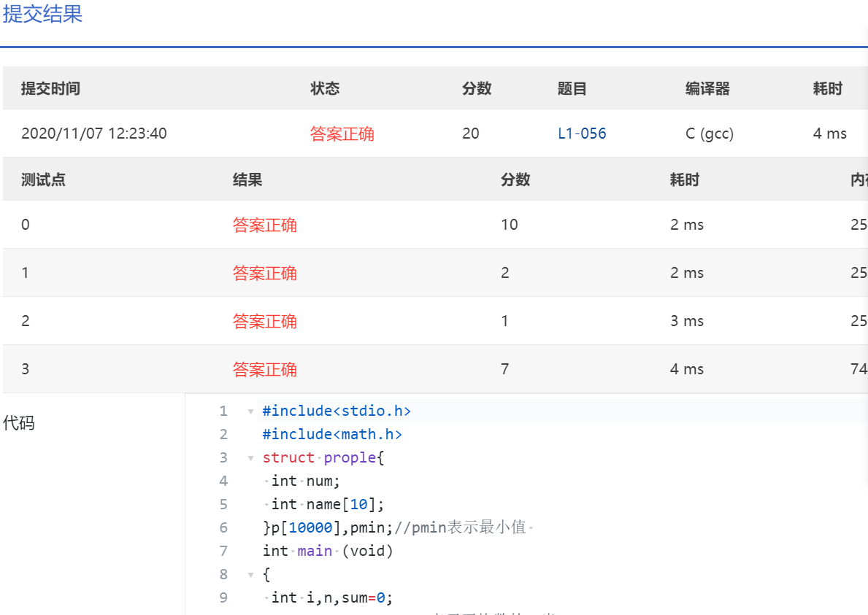Click the submission timestamp 2020/11/07 12:23:40
The image size is (868, 615).
tap(93, 134)
